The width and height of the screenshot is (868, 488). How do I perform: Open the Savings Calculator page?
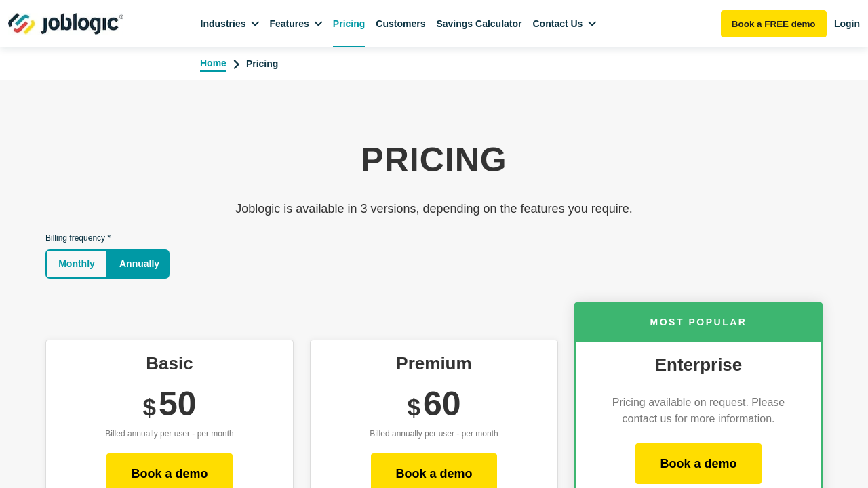click(479, 24)
